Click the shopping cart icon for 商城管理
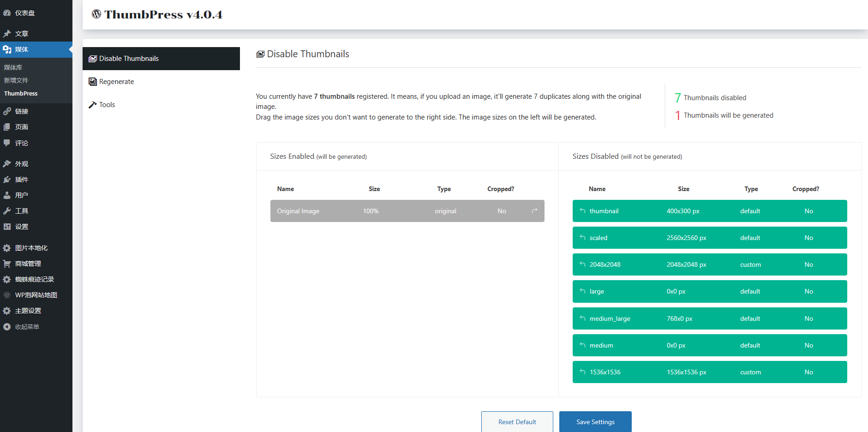 coord(7,264)
